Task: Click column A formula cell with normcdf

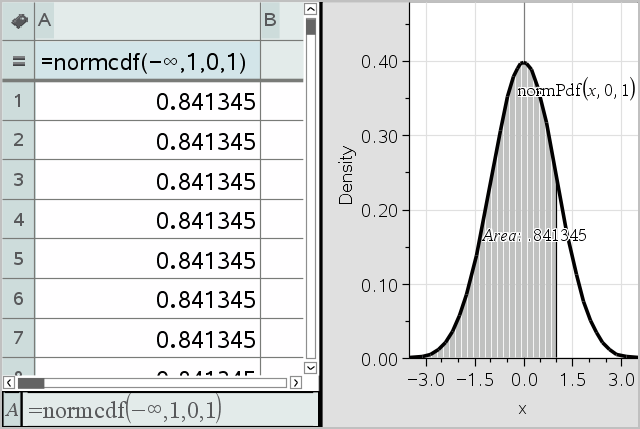Action: tap(147, 60)
